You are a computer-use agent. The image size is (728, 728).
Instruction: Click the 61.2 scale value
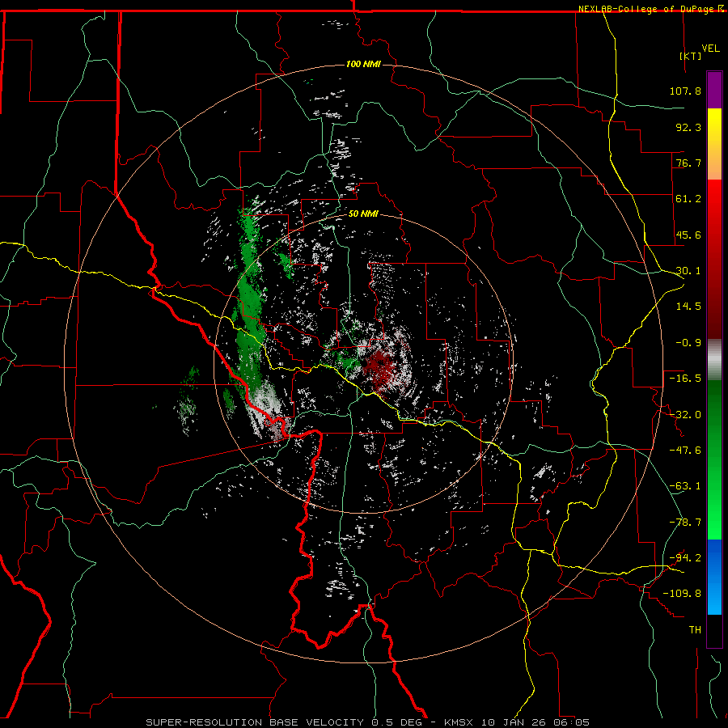(x=688, y=199)
